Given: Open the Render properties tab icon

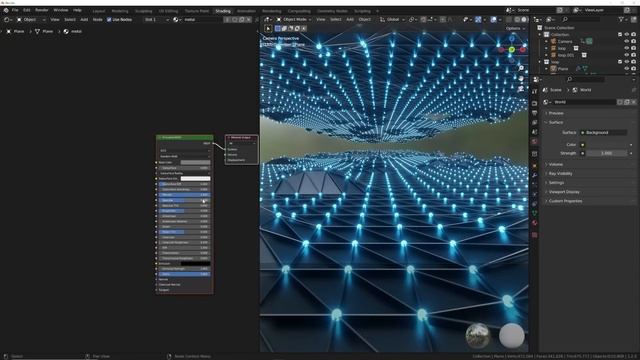Looking at the screenshot, I should click(x=534, y=104).
